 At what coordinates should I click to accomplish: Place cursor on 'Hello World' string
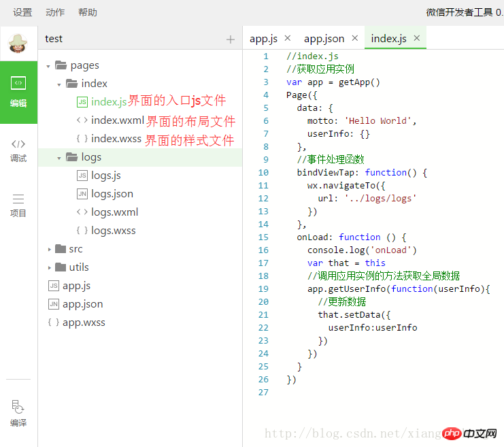coord(378,121)
